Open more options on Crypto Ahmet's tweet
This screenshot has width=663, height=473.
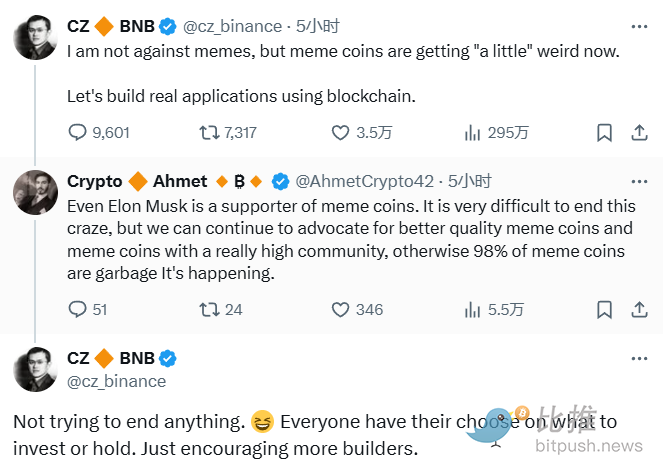(x=639, y=181)
